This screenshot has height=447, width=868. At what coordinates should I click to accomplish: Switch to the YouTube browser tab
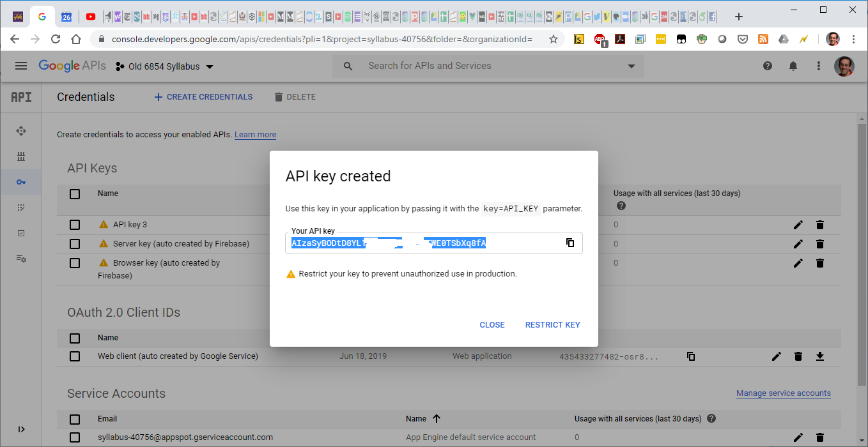91,17
